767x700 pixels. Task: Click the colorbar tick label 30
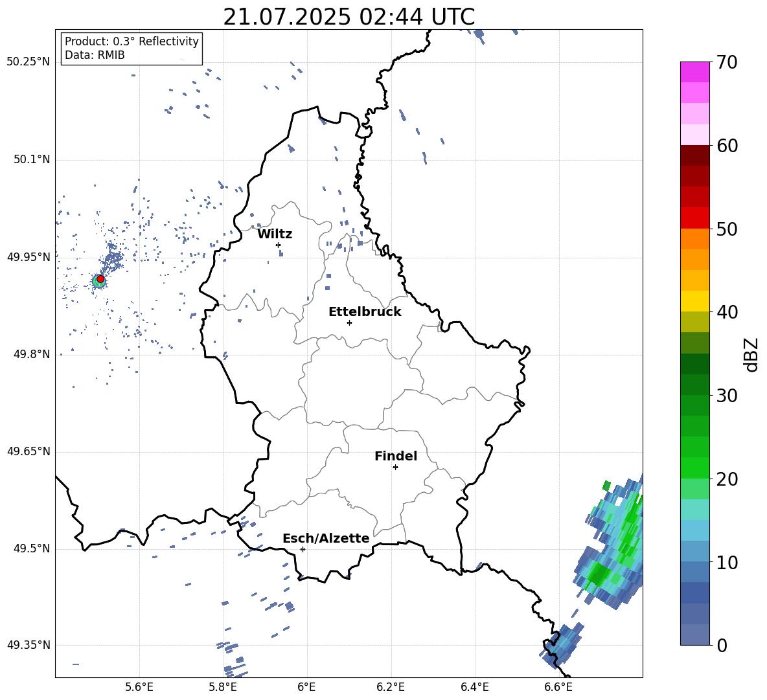(x=727, y=396)
